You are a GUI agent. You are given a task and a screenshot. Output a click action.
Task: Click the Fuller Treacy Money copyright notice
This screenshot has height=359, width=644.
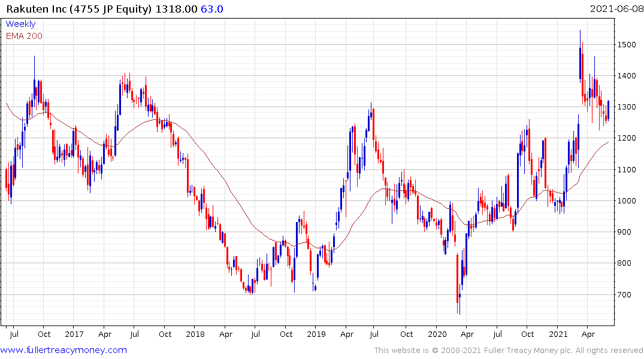[509, 351]
